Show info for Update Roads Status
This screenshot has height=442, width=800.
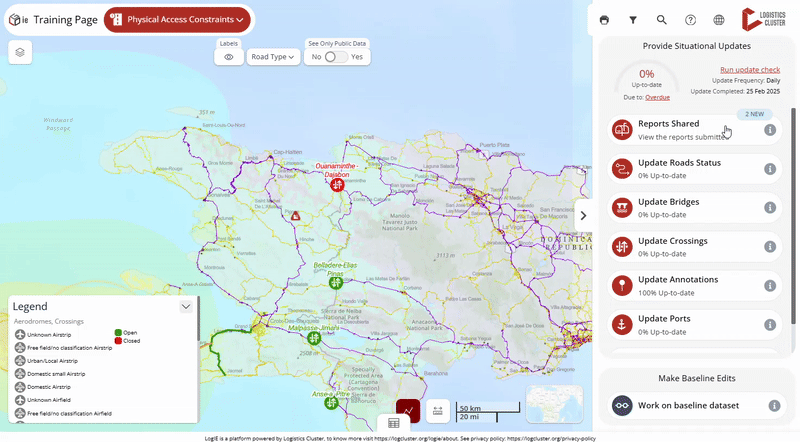(770, 169)
